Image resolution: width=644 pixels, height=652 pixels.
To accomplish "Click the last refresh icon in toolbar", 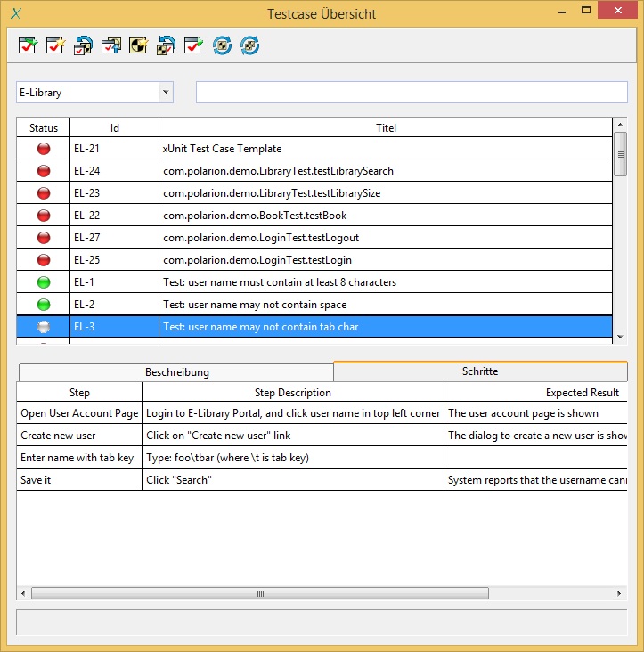I will point(249,45).
